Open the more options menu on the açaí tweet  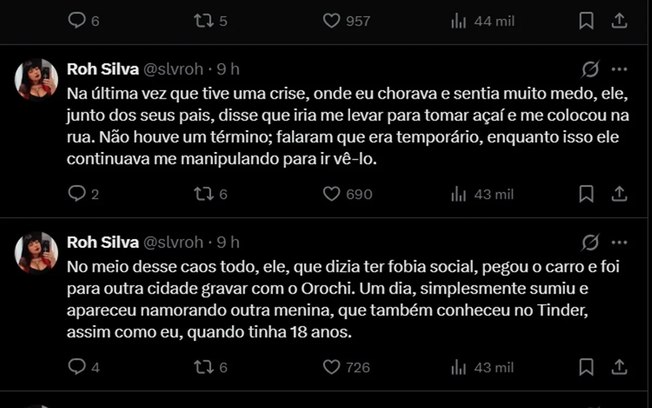pyautogui.click(x=620, y=69)
